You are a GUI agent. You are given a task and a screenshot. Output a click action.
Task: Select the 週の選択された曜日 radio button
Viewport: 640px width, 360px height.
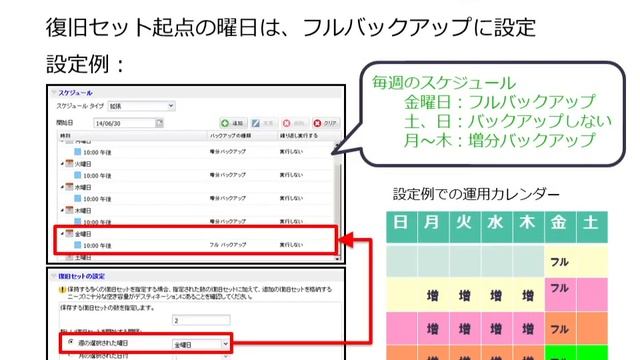[71, 342]
